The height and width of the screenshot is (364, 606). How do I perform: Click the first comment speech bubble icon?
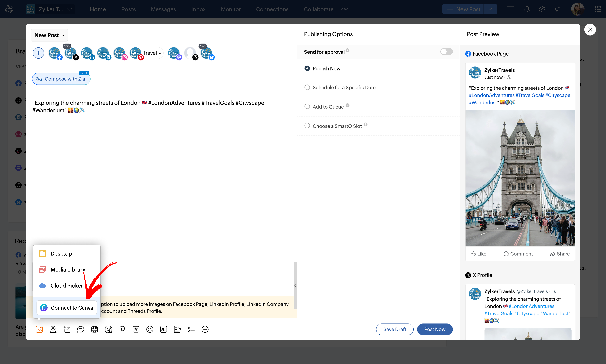(x=81, y=329)
